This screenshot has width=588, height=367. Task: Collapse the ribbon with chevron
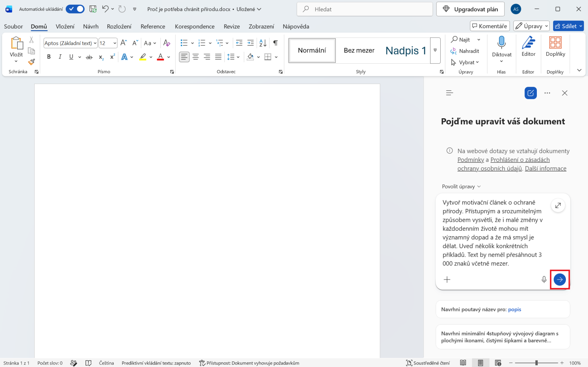pos(579,70)
